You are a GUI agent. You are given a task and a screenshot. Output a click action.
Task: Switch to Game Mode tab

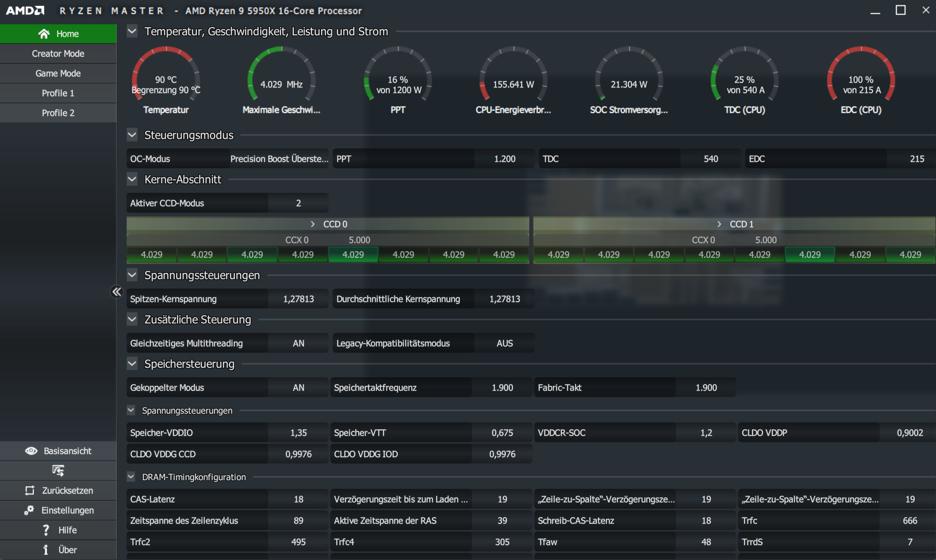tap(58, 73)
